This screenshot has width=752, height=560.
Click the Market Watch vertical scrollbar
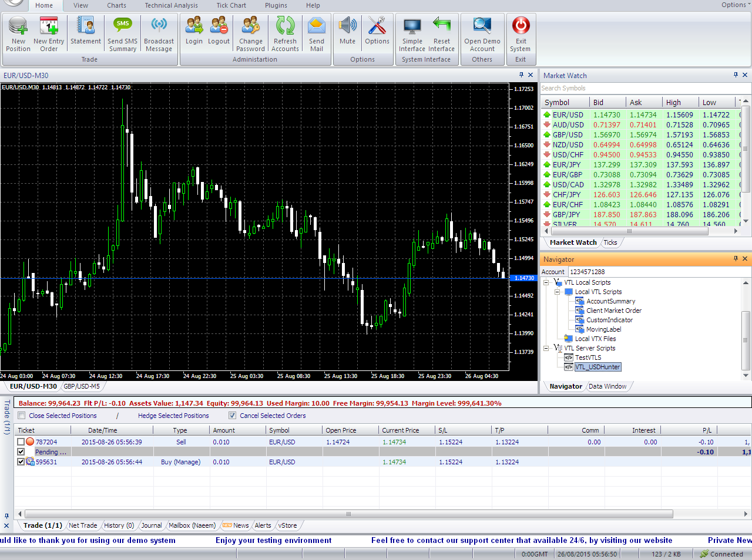point(746,149)
